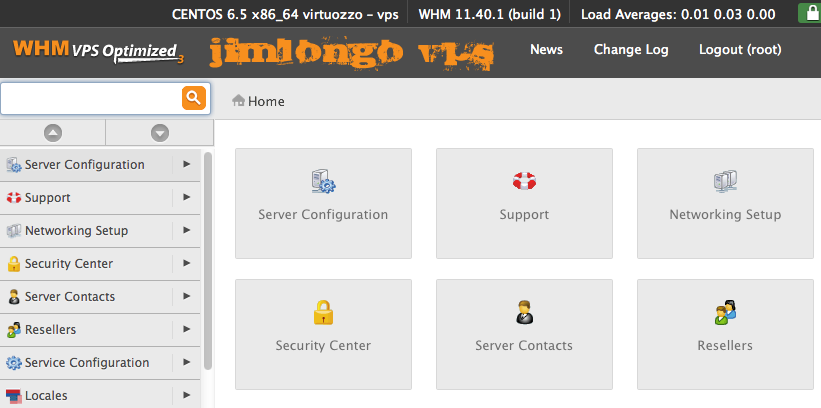The width and height of the screenshot is (821, 408).
Task: Click the Security Center padlock icon in the sidebar
Action: pos(14,264)
